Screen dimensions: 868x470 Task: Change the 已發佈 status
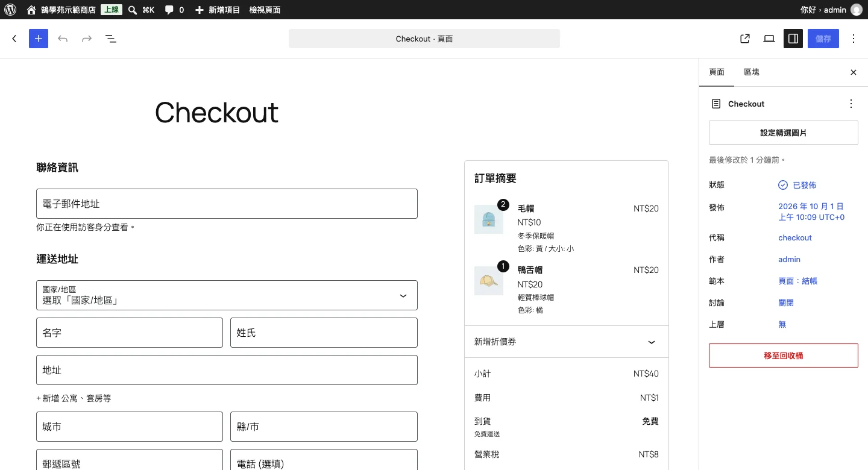797,185
